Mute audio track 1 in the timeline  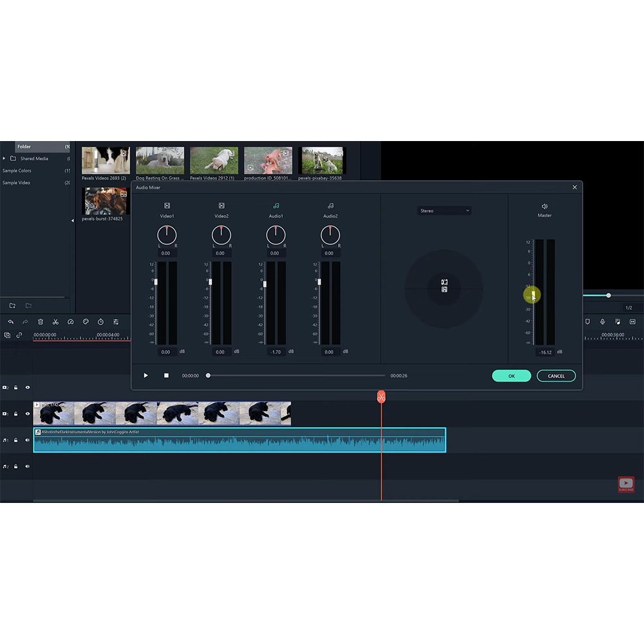(x=28, y=440)
